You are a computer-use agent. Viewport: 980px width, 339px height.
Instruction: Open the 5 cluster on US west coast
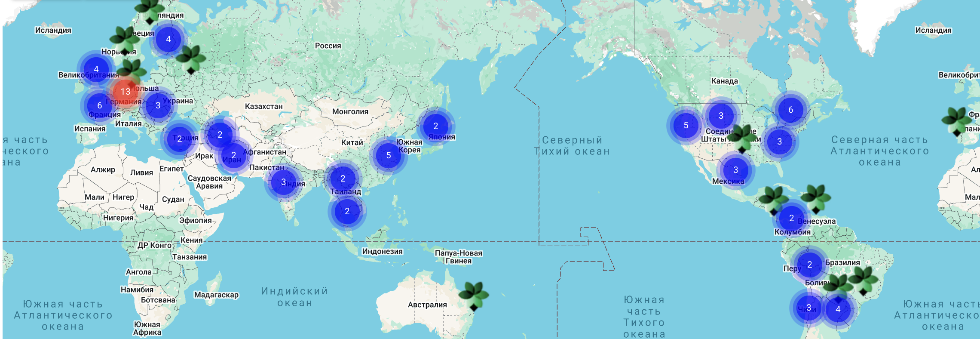point(686,125)
